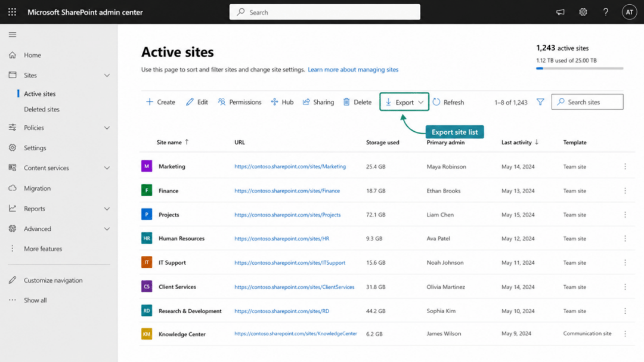Open Permissions from the toolbar
Screen dimensions: 644x362
pyautogui.click(x=240, y=102)
